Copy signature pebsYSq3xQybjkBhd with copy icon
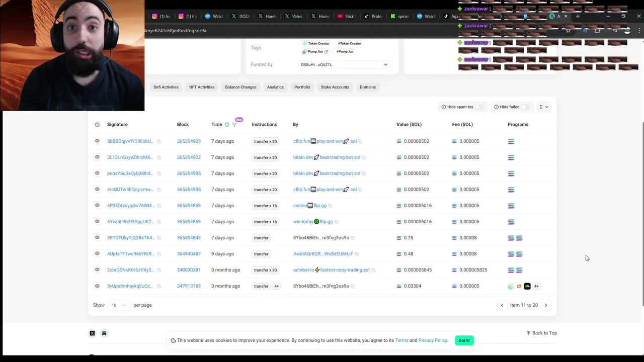This screenshot has width=644, height=362. point(159,173)
